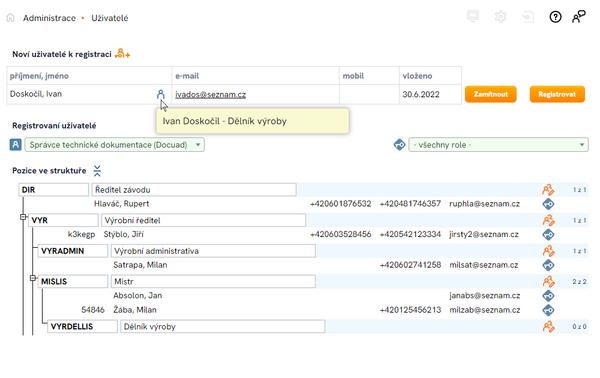
Task: Open Administrace breadcrumb link
Action: coord(49,18)
